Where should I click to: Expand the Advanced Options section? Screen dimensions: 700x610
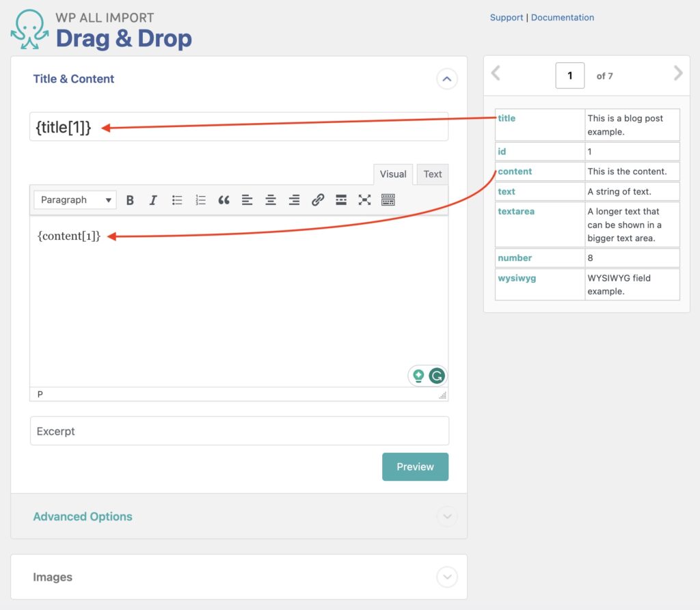[446, 516]
